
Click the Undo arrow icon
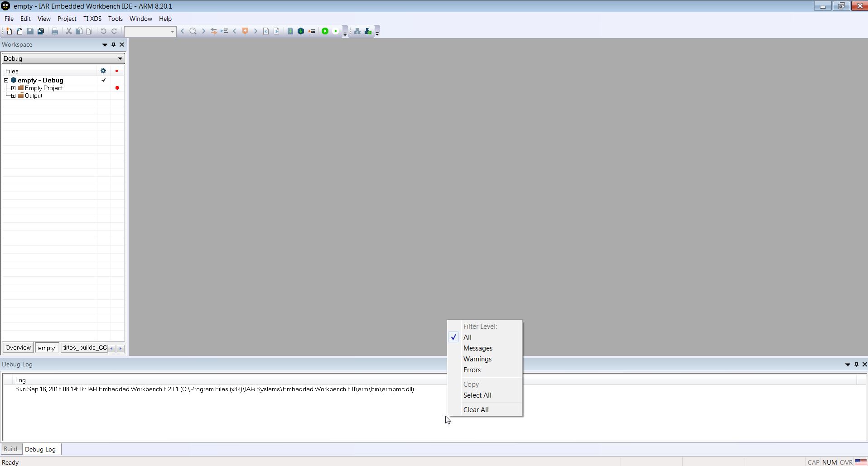(x=103, y=31)
